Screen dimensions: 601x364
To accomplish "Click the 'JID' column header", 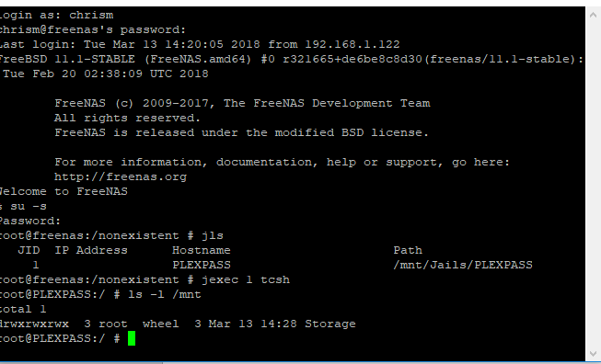I will pyautogui.click(x=29, y=250).
